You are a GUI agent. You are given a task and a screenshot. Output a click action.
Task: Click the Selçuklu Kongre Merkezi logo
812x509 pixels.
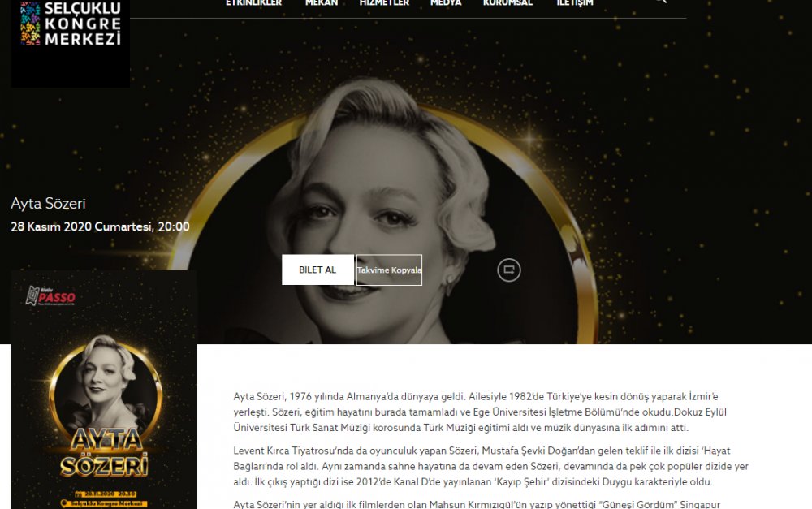pyautogui.click(x=71, y=24)
